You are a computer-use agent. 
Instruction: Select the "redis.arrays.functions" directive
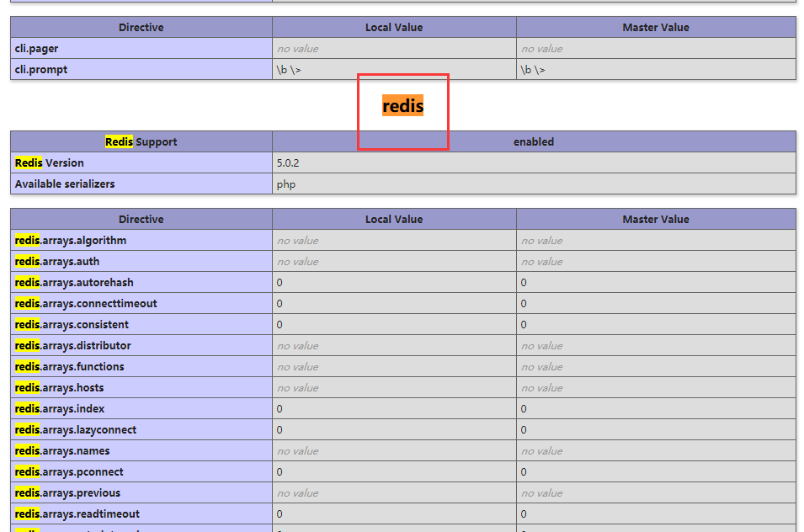[69, 366]
